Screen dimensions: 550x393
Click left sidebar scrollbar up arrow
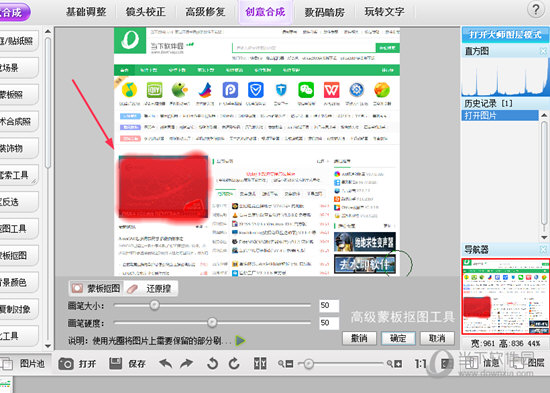point(48,32)
